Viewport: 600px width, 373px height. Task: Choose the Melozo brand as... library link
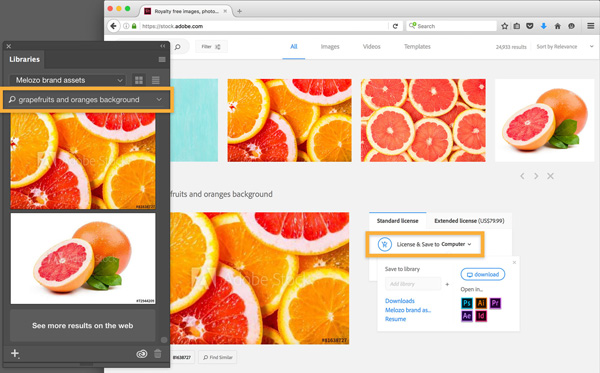[x=408, y=310]
